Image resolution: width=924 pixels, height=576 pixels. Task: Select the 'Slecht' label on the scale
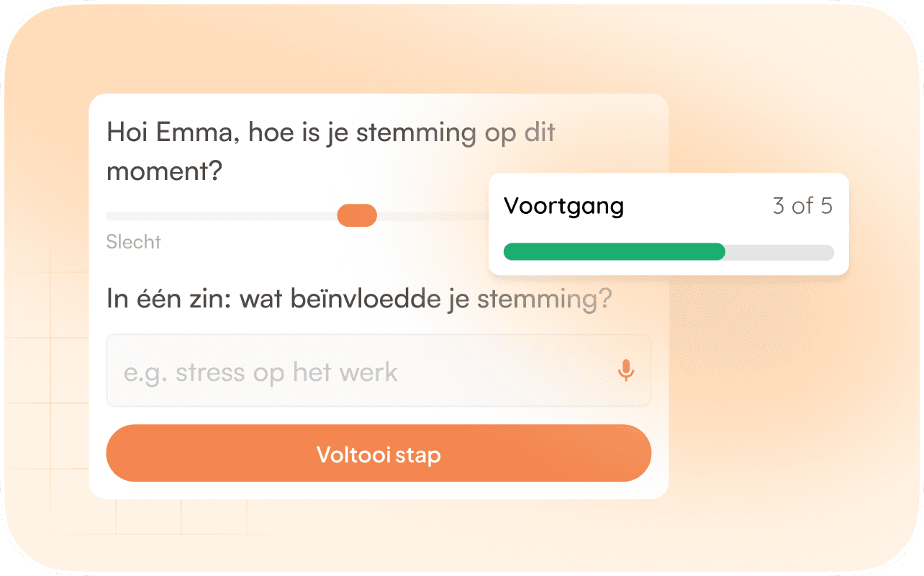[133, 242]
